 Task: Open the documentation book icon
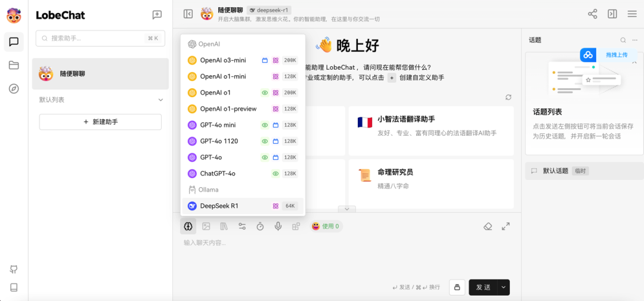14,287
